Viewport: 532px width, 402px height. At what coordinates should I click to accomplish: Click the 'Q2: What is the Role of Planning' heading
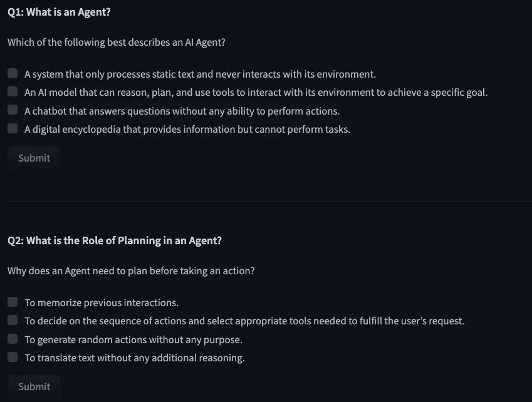point(115,240)
